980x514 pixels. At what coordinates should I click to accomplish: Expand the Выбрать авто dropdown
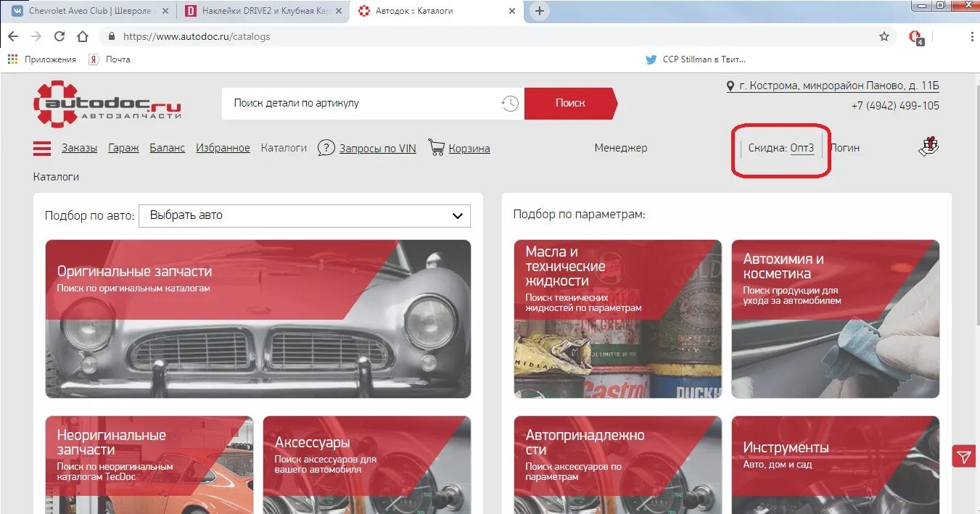pos(305,215)
